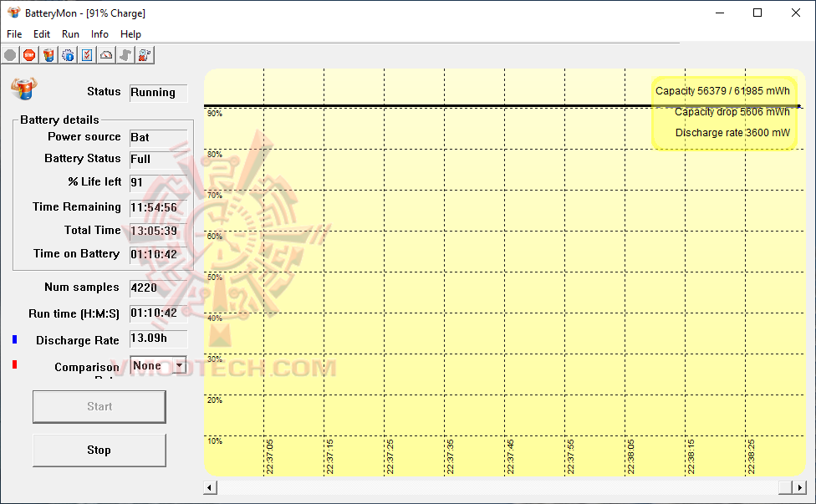Click the Battery details group label
Viewport: 816px width, 504px height.
pyautogui.click(x=59, y=120)
